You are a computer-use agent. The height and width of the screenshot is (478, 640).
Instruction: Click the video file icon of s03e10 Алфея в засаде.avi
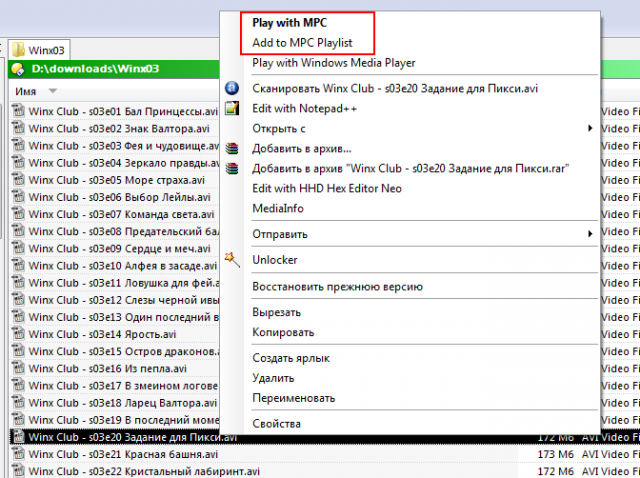coord(18,265)
